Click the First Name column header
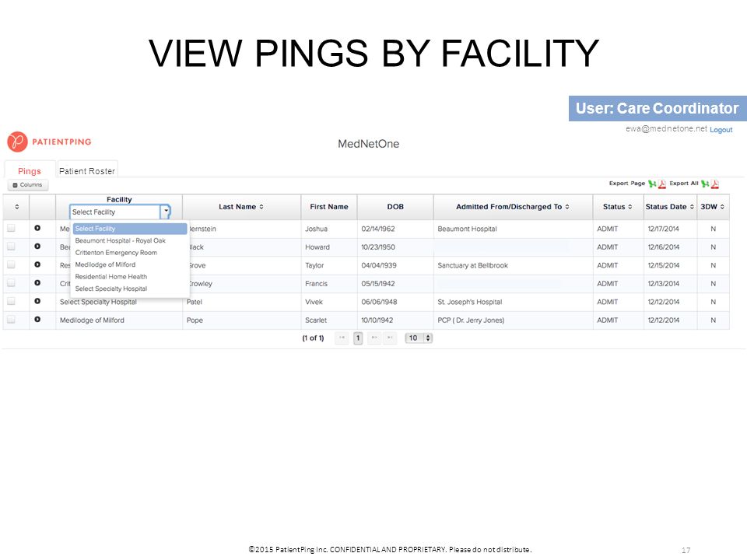The width and height of the screenshot is (747, 560). click(328, 207)
